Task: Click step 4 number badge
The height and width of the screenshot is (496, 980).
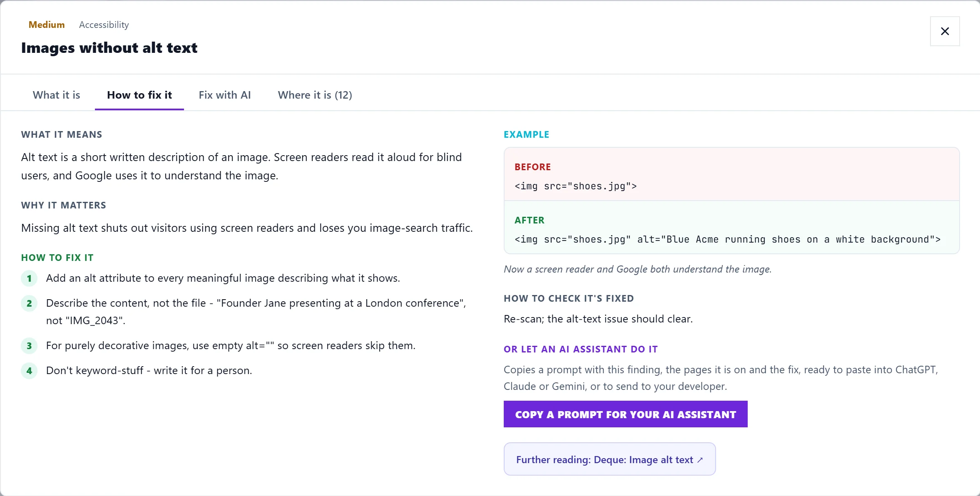Action: pos(29,371)
